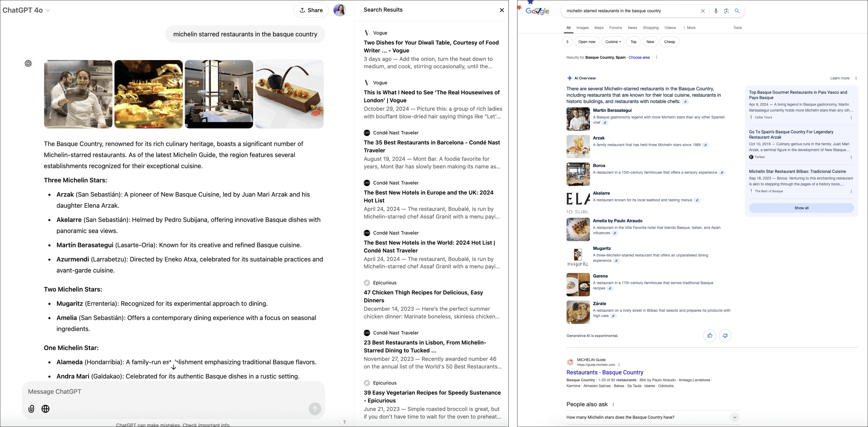Switch to the Forums tab

615,28
